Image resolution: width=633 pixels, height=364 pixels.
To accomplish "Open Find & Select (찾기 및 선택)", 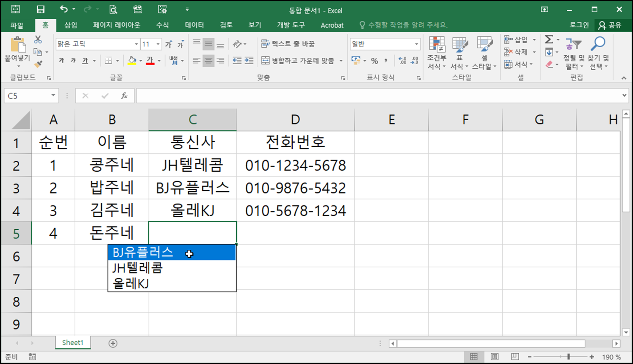I will point(598,53).
